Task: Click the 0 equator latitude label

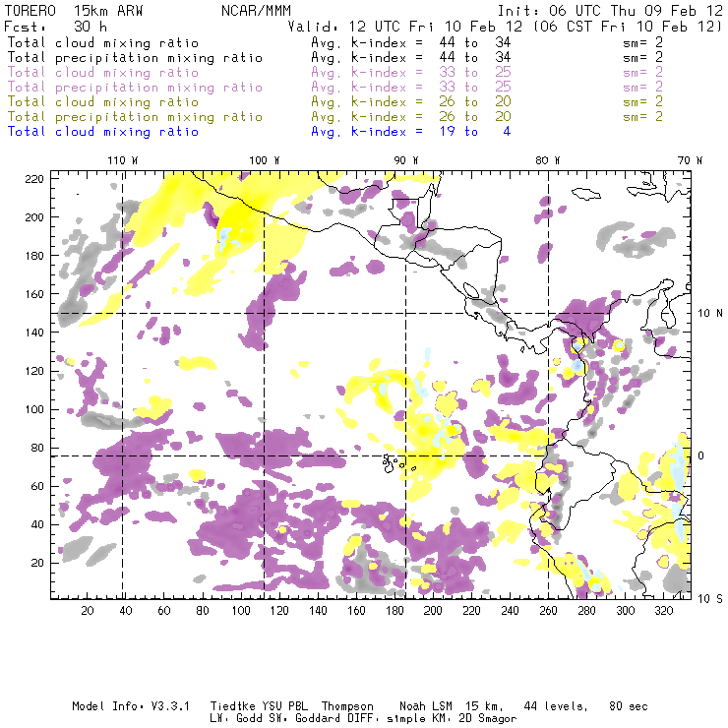Action: (700, 455)
